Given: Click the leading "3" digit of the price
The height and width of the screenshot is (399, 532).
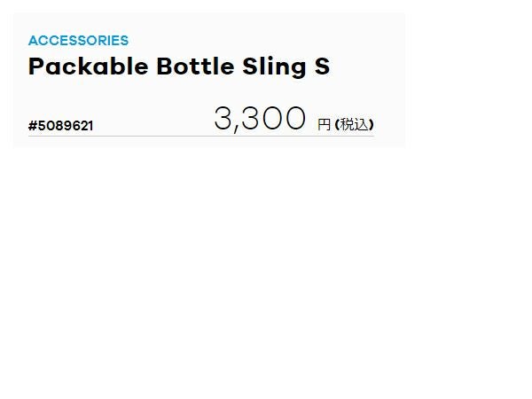Looking at the screenshot, I should [x=223, y=119].
